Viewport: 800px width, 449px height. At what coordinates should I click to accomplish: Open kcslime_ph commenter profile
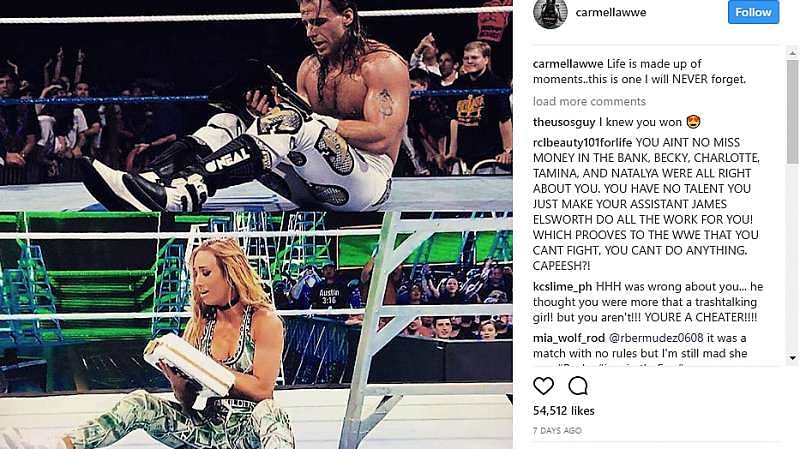pyautogui.click(x=563, y=287)
